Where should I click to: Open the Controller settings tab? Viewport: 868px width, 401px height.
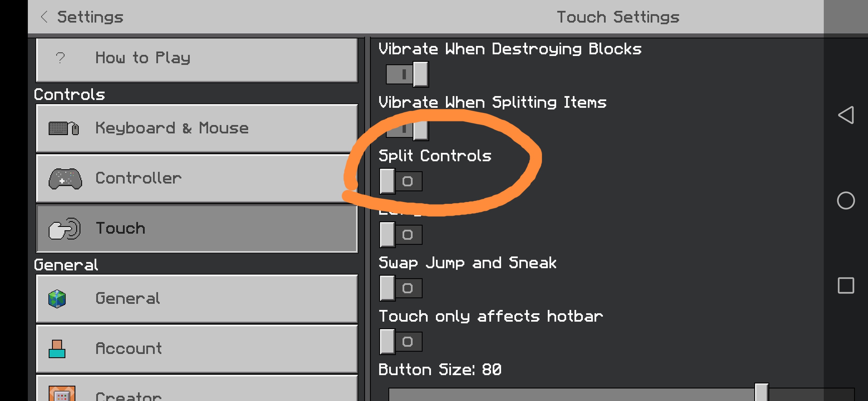(197, 179)
